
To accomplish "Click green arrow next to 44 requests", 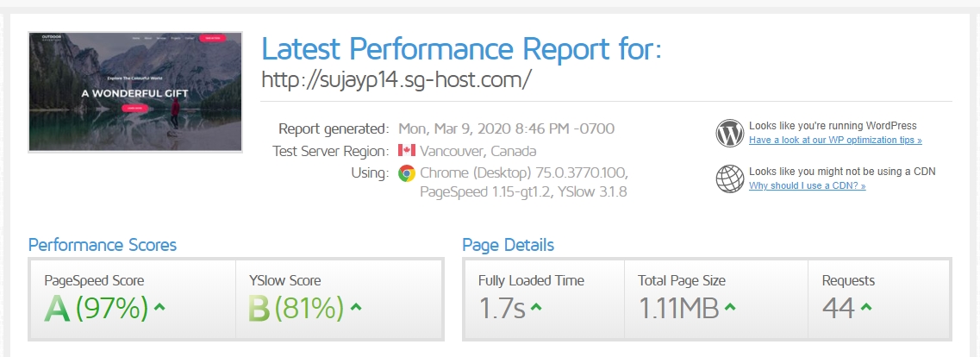I will pyautogui.click(x=865, y=306).
